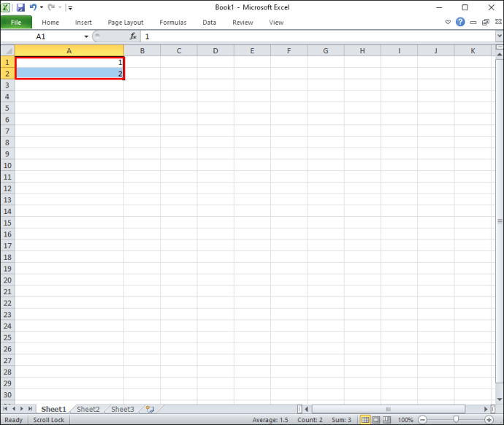Open Customize Quick Access Toolbar dropdown
The width and height of the screenshot is (504, 425).
[70, 7]
